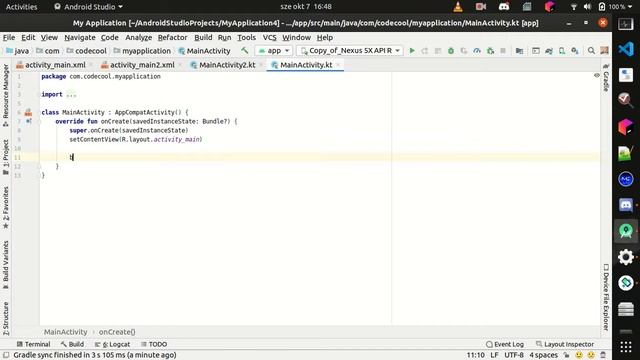Open the Layout Inspector
The image size is (640, 360).
pos(564,344)
